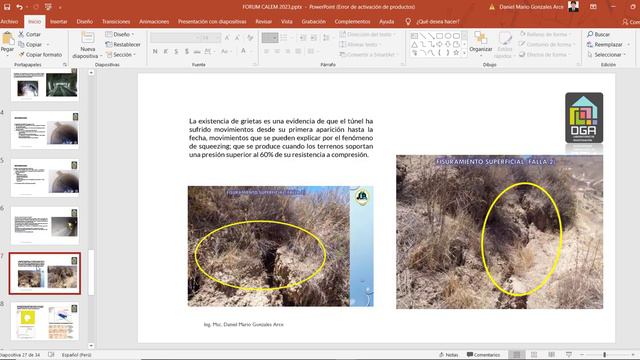Activate Copiar formato painter

pyautogui.click(x=40, y=55)
